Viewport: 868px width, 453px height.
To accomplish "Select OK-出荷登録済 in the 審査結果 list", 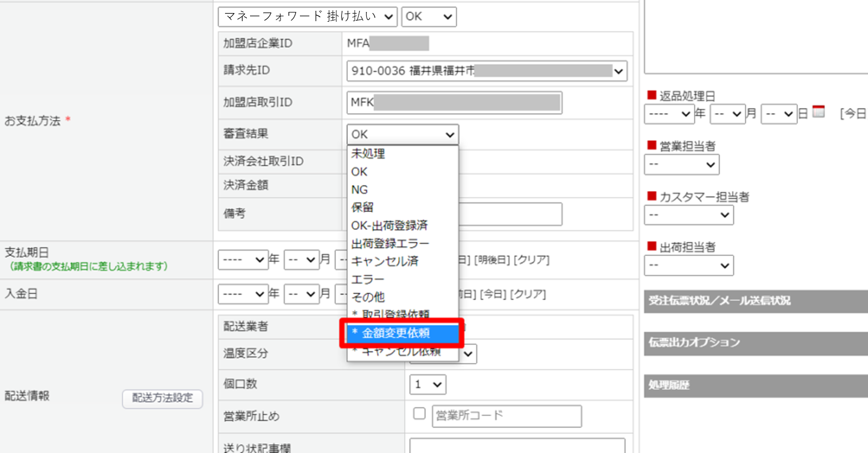I will pos(403,225).
